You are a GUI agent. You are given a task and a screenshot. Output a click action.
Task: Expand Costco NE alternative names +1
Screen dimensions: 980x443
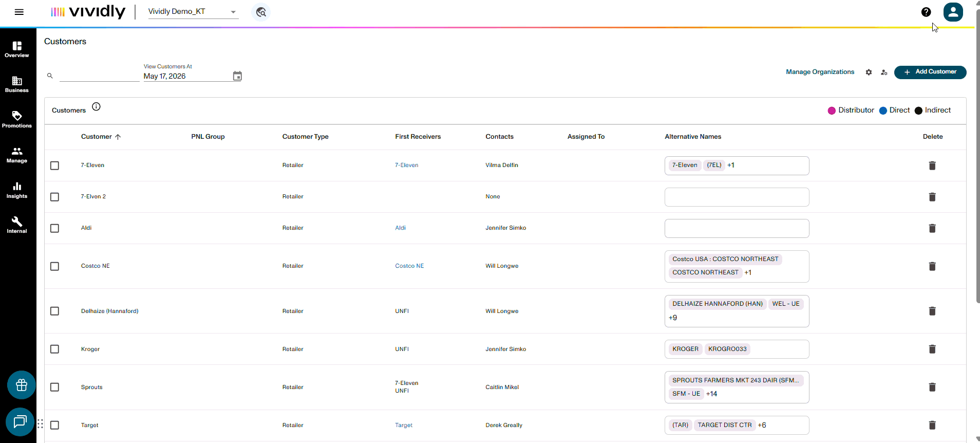748,272
